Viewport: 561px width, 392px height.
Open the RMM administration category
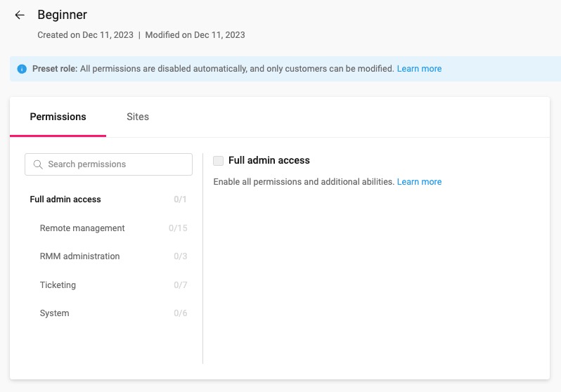79,256
